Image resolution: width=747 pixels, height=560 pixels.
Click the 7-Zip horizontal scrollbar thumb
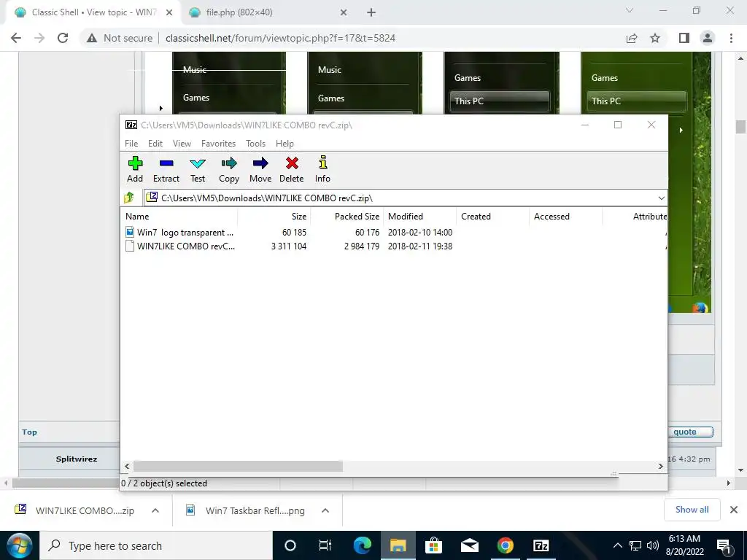[238, 466]
